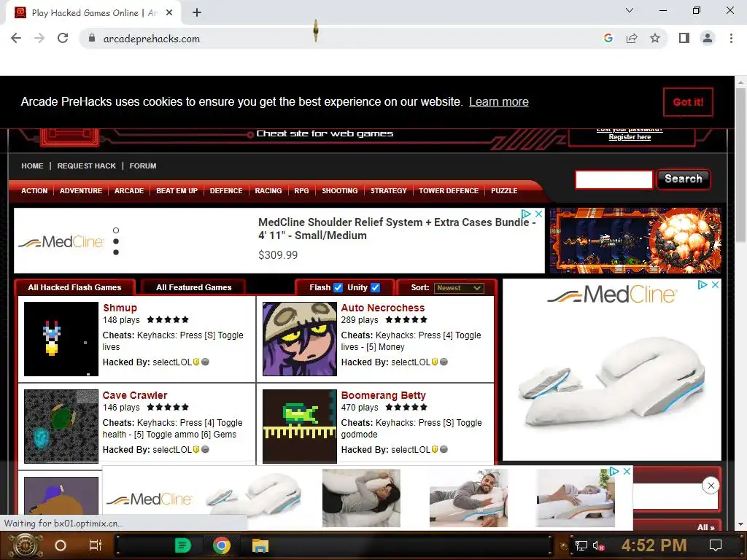Uncheck the Unity filter checkbox

[376, 287]
